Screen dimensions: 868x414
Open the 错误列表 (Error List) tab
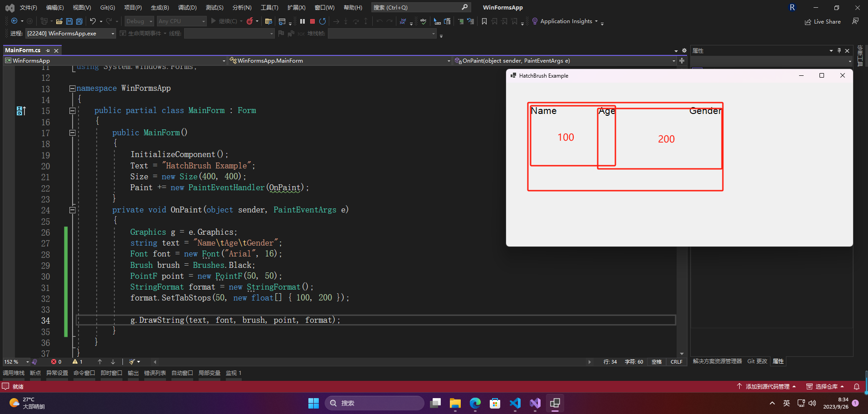click(155, 373)
